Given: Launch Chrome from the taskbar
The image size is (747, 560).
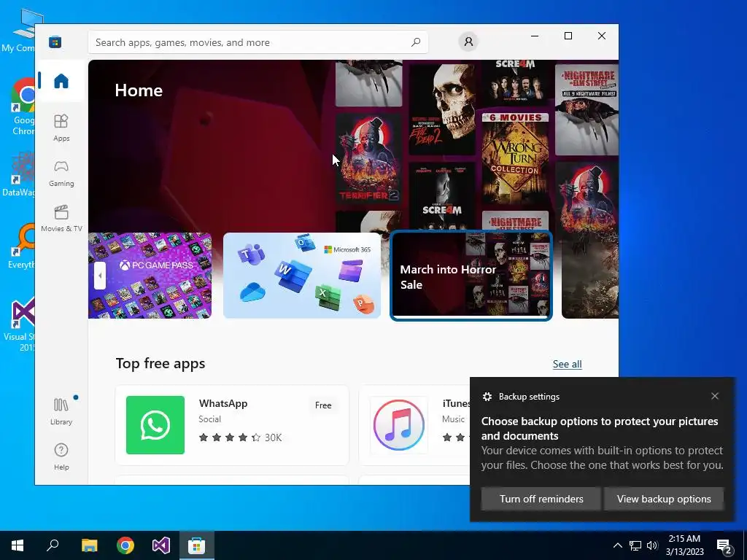Looking at the screenshot, I should tap(125, 545).
